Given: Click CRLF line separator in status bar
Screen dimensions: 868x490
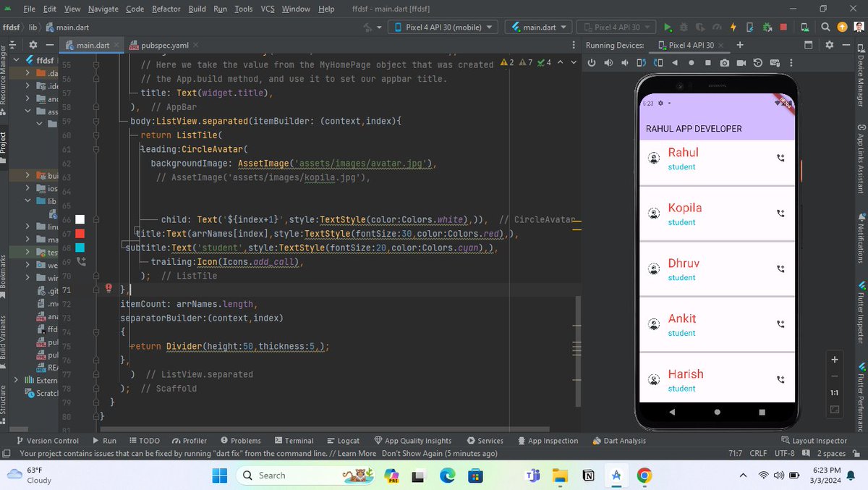Looking at the screenshot, I should [x=758, y=454].
